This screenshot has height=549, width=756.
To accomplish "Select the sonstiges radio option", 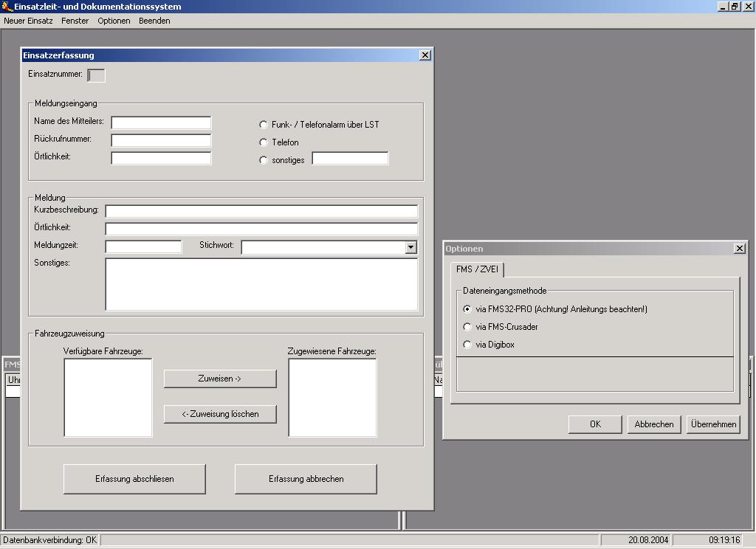I will pos(264,160).
